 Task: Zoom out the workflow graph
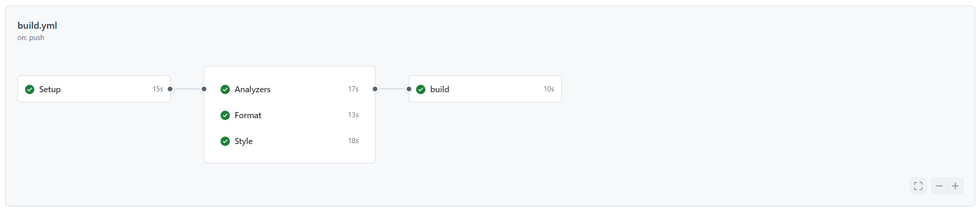939,186
